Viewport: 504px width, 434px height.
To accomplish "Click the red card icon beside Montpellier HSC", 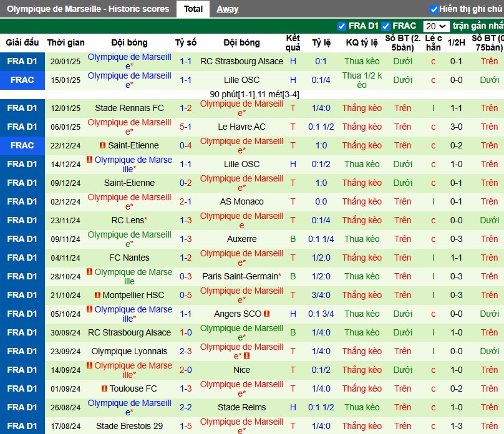I will [x=98, y=295].
